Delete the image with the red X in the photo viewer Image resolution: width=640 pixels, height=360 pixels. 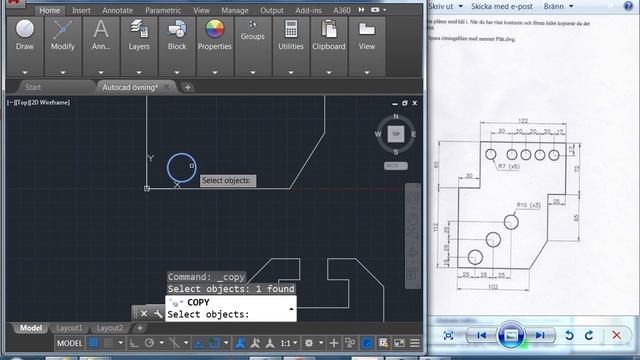point(616,336)
